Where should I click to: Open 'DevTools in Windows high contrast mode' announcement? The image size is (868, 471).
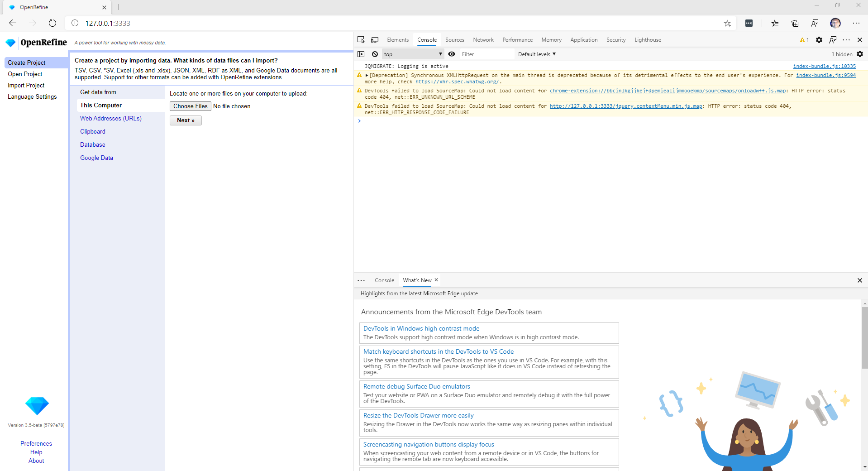pos(421,328)
